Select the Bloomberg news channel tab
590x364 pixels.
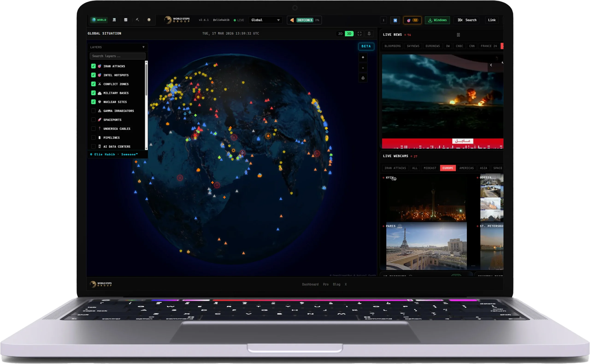[392, 46]
